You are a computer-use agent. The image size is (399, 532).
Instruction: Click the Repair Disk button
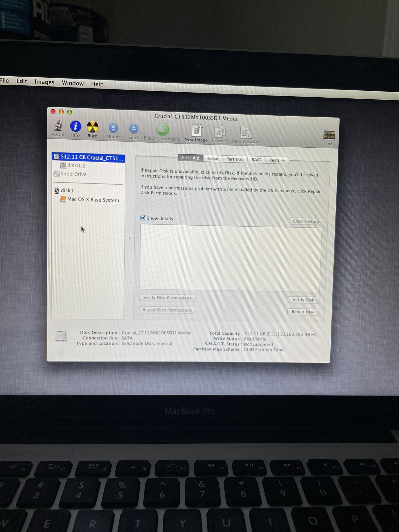tap(303, 312)
